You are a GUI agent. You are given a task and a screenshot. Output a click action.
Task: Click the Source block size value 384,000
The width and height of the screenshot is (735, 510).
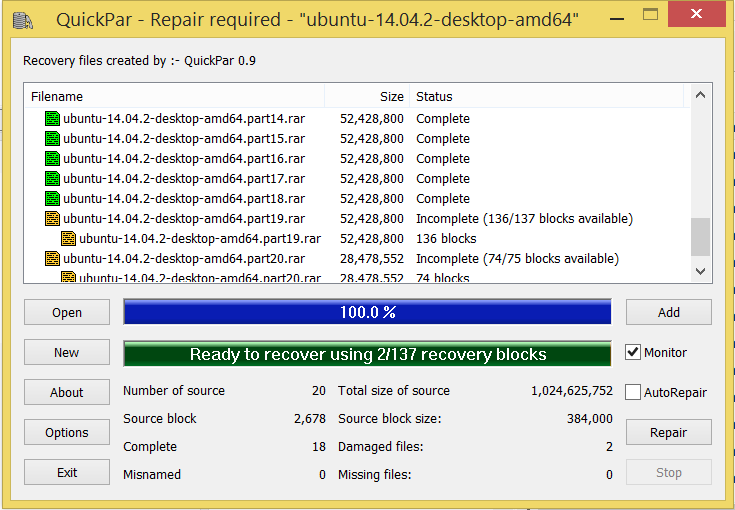pyautogui.click(x=590, y=418)
